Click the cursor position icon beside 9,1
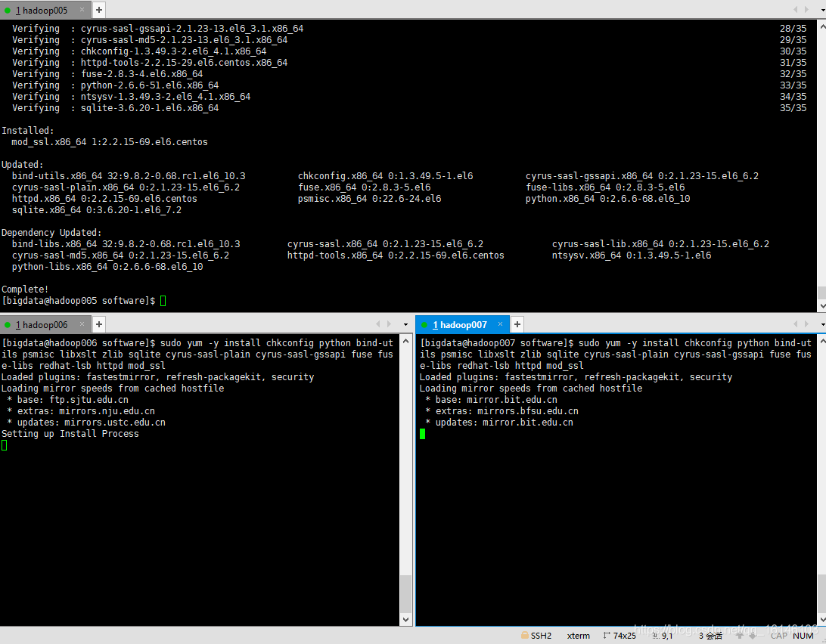Image resolution: width=826 pixels, height=644 pixels. click(x=656, y=636)
